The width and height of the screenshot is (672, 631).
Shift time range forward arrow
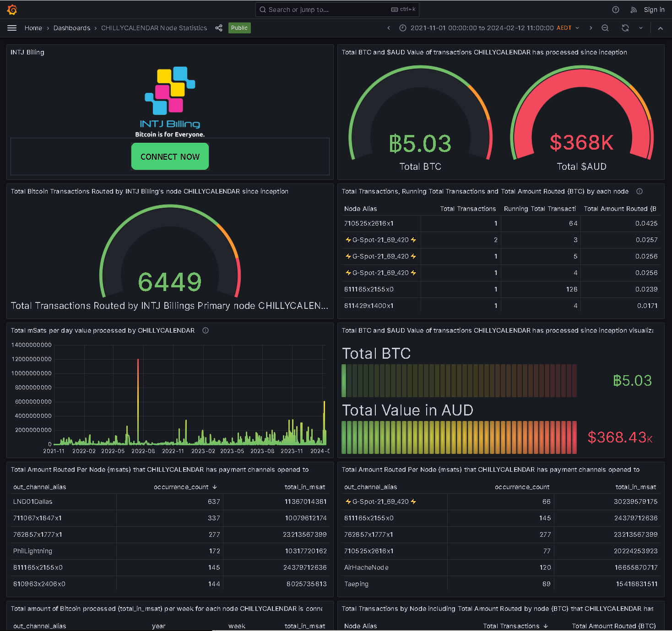[591, 28]
